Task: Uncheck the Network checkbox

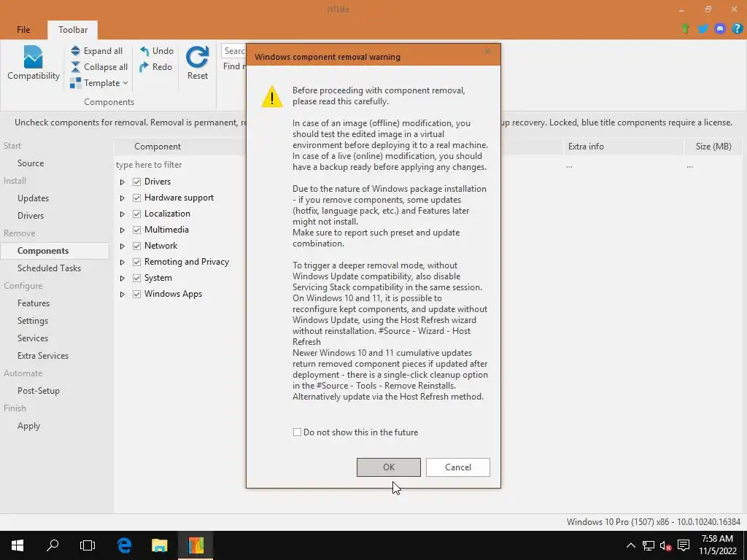Action: pos(136,246)
